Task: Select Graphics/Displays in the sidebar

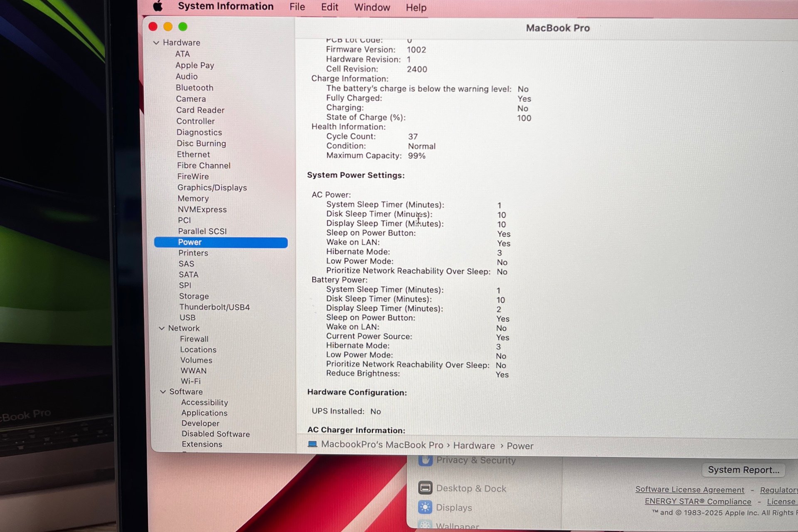Action: point(212,188)
